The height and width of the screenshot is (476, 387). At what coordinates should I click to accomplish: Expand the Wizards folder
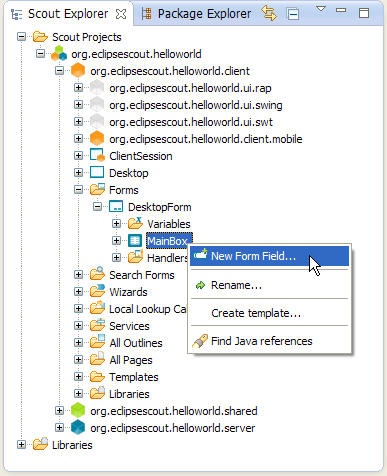point(78,291)
